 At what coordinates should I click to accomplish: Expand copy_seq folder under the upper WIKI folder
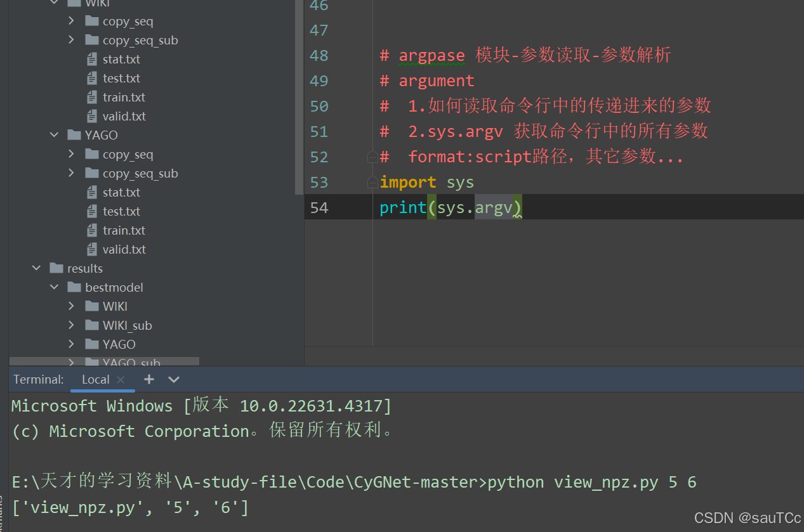[x=72, y=21]
